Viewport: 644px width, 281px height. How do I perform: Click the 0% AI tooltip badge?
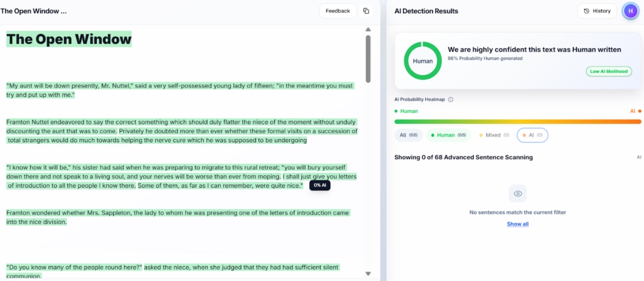(320, 185)
